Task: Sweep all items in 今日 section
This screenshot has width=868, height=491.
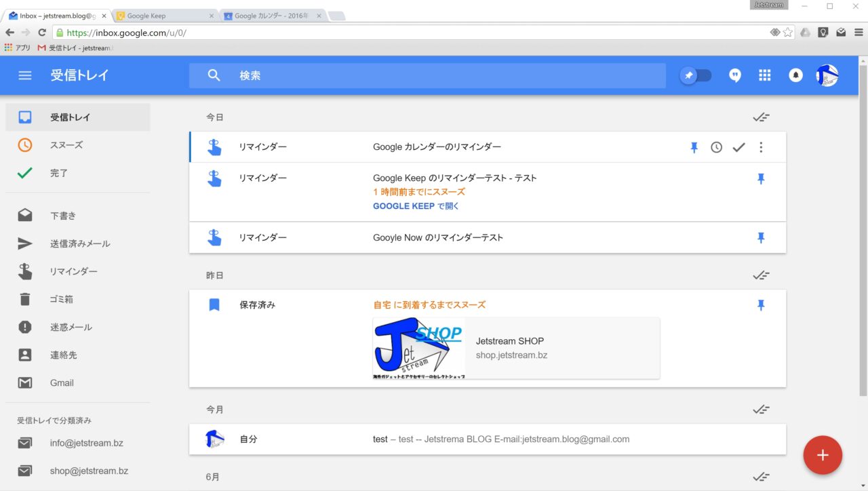Action: pyautogui.click(x=761, y=117)
